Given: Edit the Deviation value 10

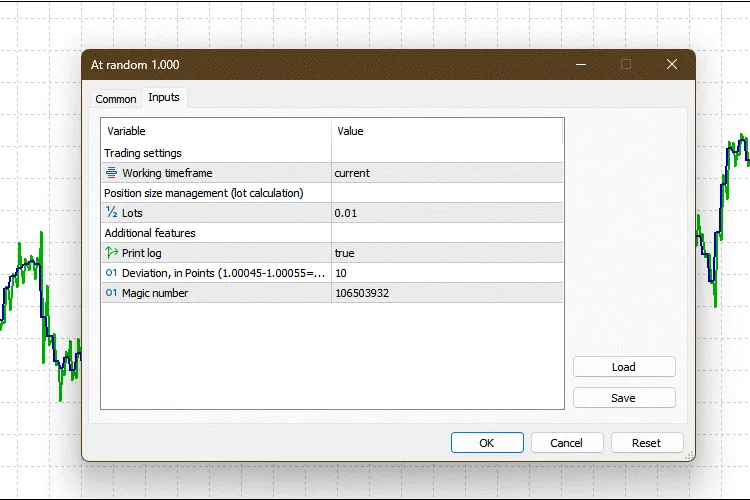Looking at the screenshot, I should coord(447,273).
